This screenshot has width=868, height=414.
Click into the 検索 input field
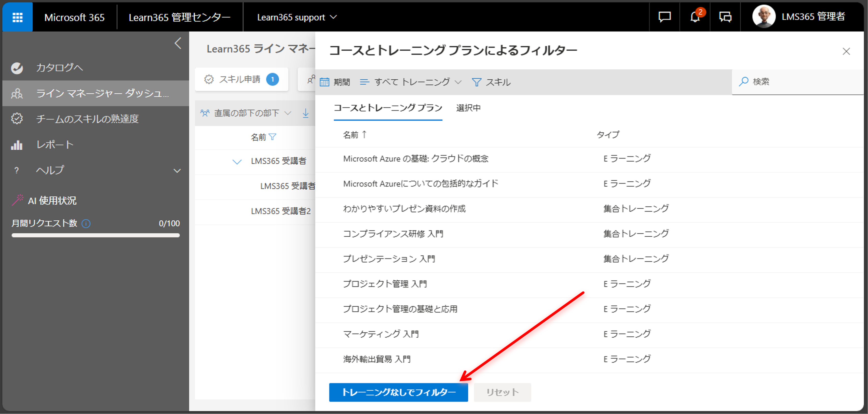click(x=797, y=82)
